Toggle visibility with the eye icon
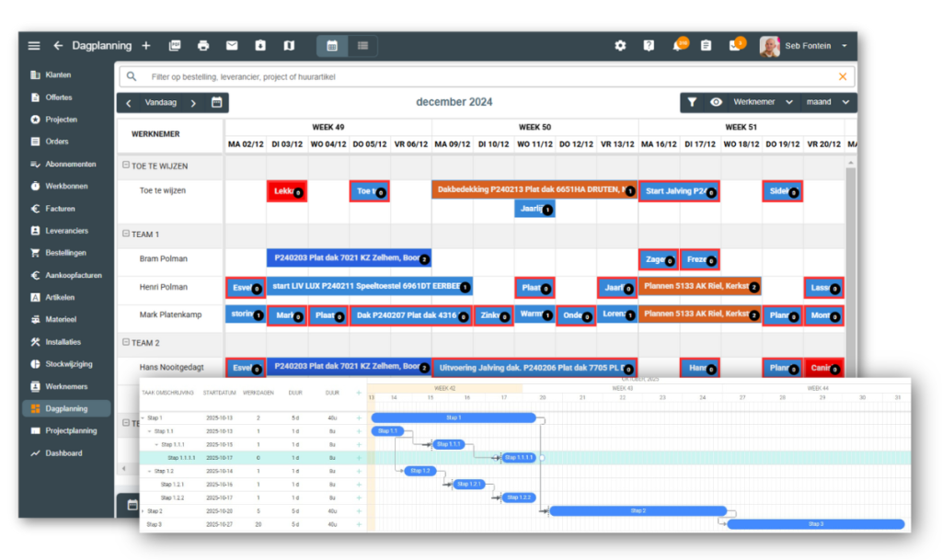The image size is (942, 560). [x=716, y=103]
